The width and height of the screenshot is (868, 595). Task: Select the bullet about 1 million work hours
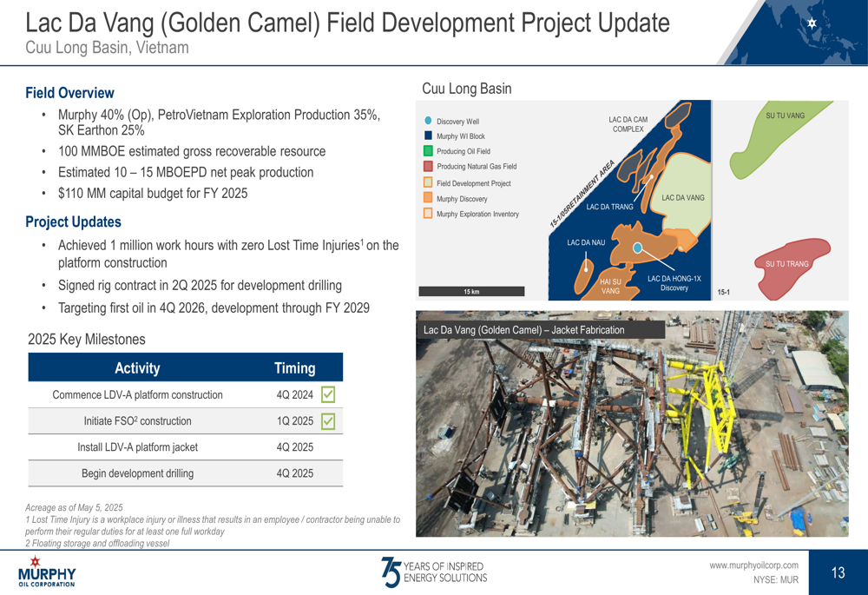[x=228, y=254]
